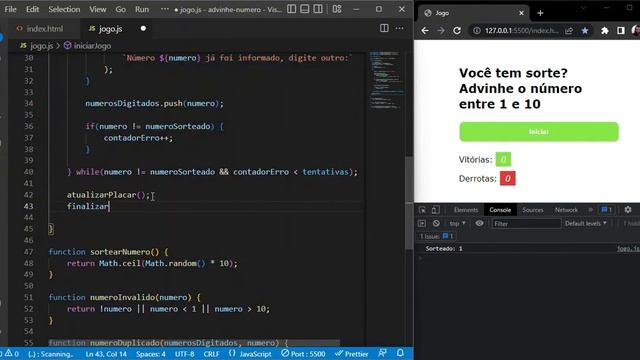Image resolution: width=640 pixels, height=360 pixels.
Task: Open the issues counter badge in DevTools toolbar
Action: tap(607, 210)
